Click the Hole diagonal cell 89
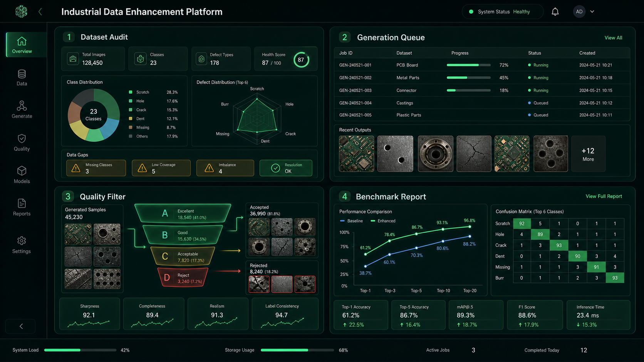644x362 pixels. point(540,234)
